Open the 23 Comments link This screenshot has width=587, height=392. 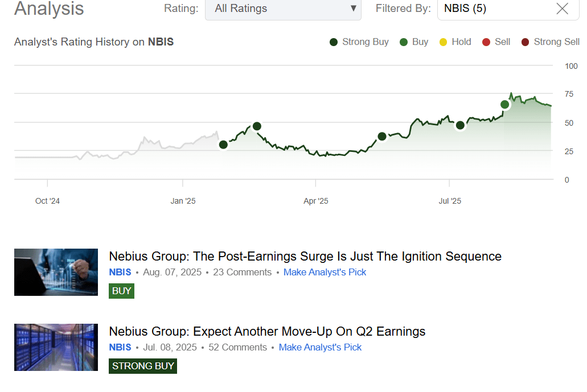(x=242, y=273)
